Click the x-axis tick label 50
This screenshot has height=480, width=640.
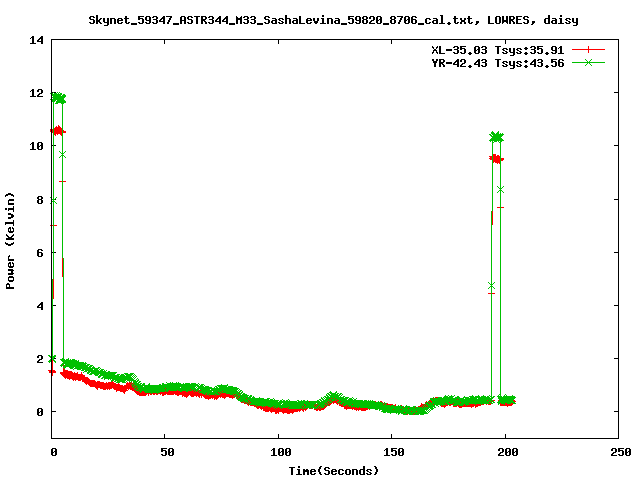click(167, 452)
